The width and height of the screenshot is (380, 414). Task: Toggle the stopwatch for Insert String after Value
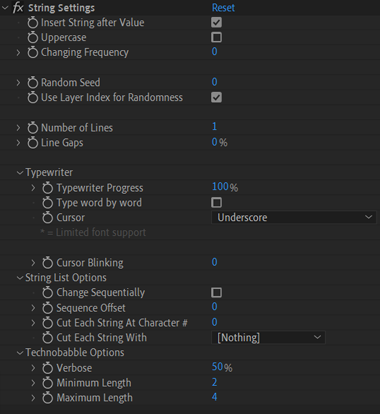33,23
